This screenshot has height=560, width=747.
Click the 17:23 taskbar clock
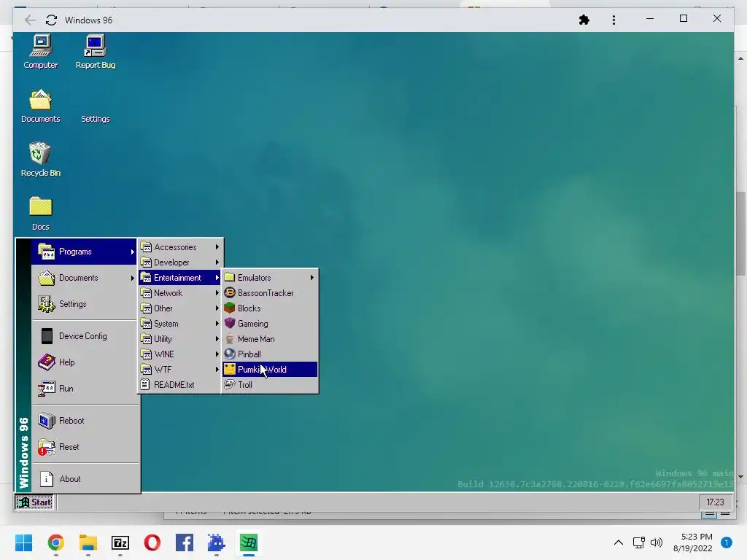coord(715,502)
